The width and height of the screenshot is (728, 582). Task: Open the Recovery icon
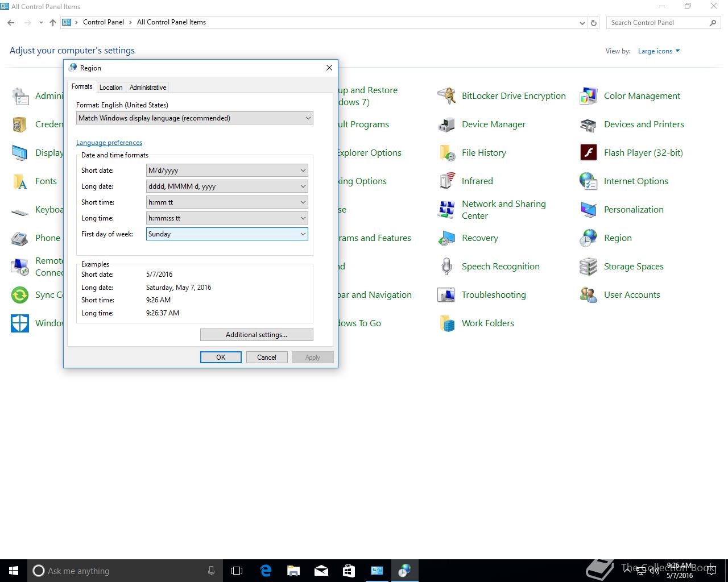coord(446,238)
